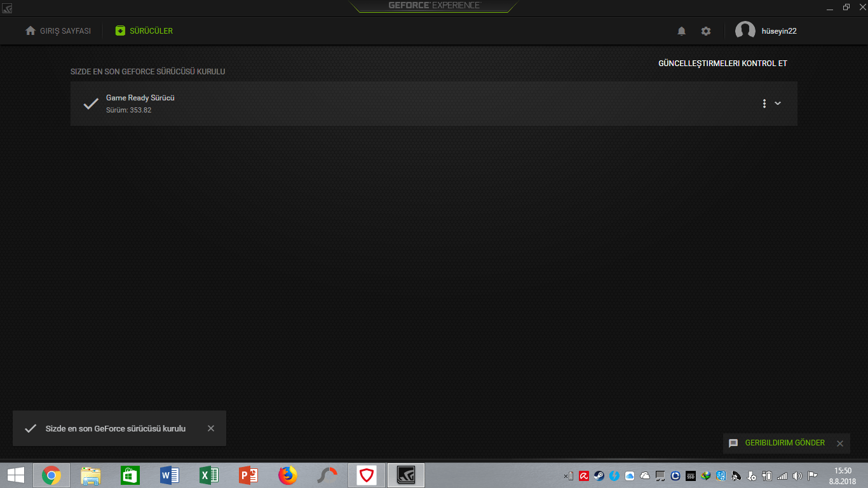Image resolution: width=868 pixels, height=488 pixels.
Task: Open Google Chrome from the taskbar
Action: [51, 475]
